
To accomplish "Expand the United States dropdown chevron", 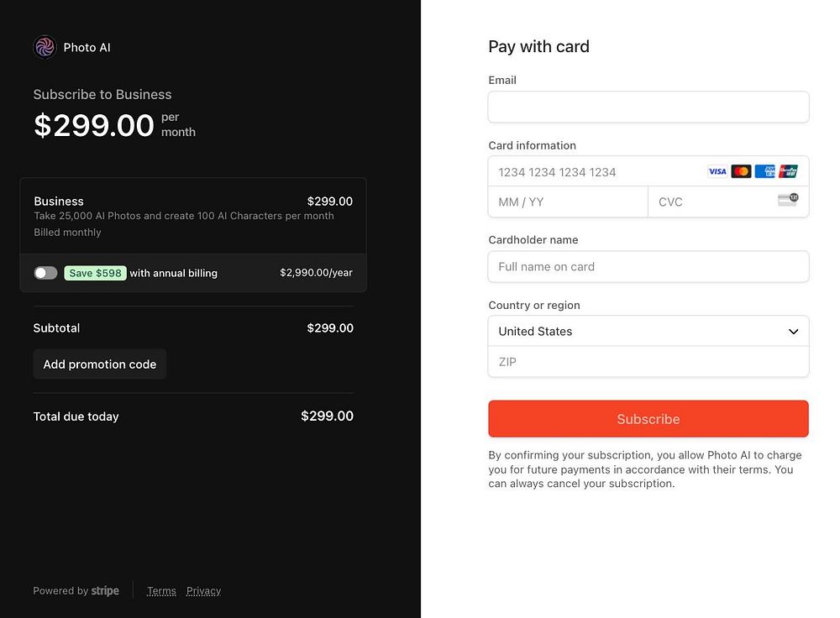I will coord(793,332).
